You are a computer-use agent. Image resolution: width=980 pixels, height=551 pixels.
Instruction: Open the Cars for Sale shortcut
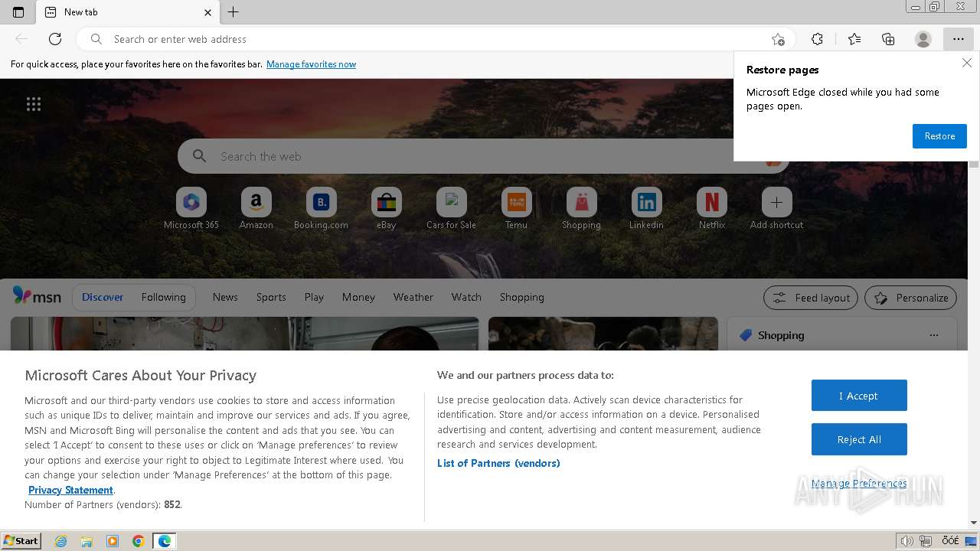[452, 208]
